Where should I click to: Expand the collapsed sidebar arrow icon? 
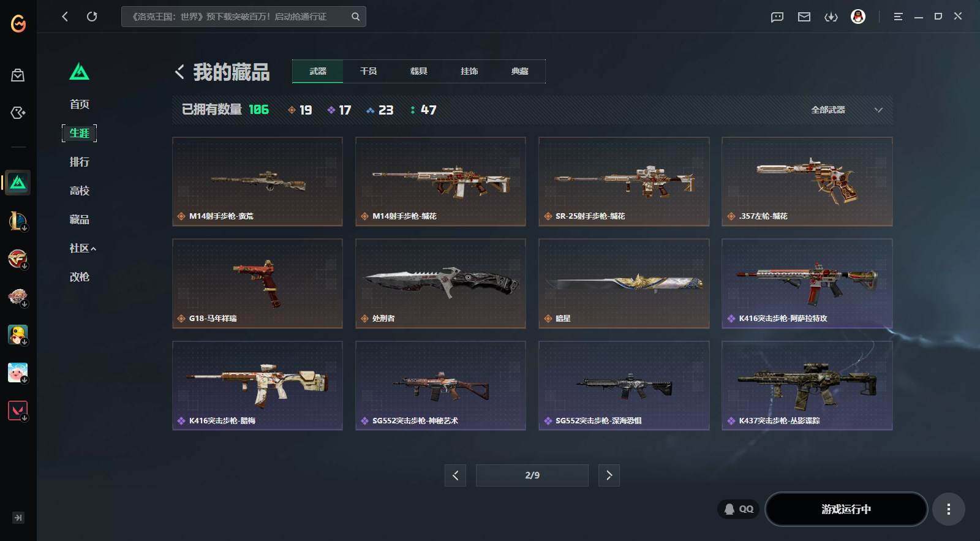[x=18, y=518]
